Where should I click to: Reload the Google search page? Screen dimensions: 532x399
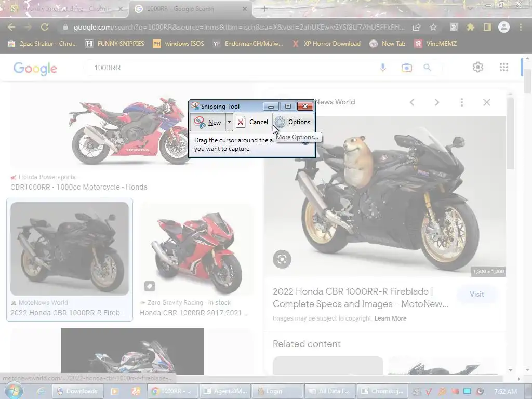[x=45, y=27]
